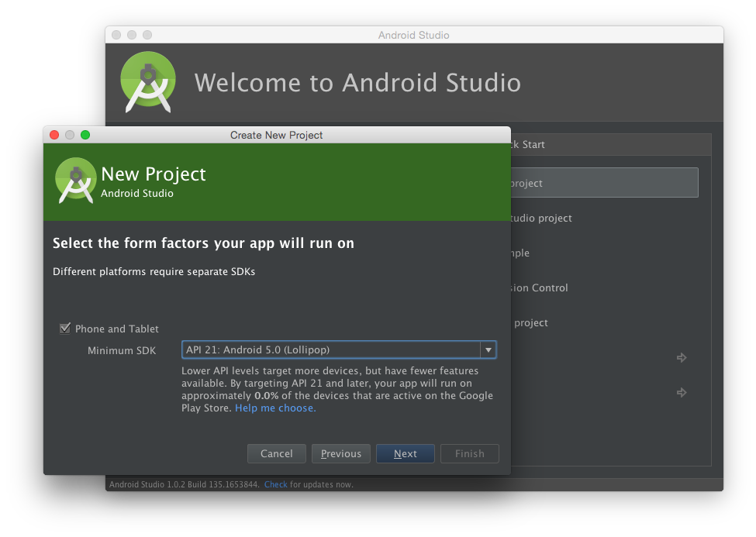Click the 'New Project' header title
Screen dimensions: 756x537
(154, 174)
